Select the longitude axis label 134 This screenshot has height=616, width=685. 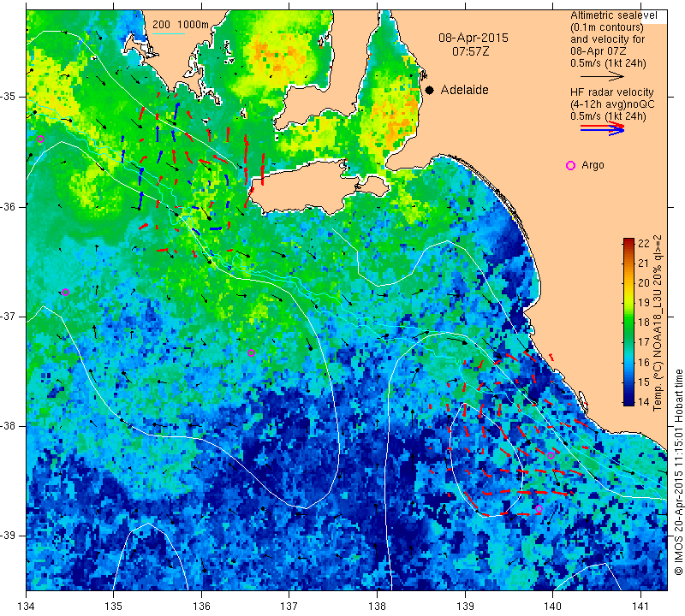(27, 607)
